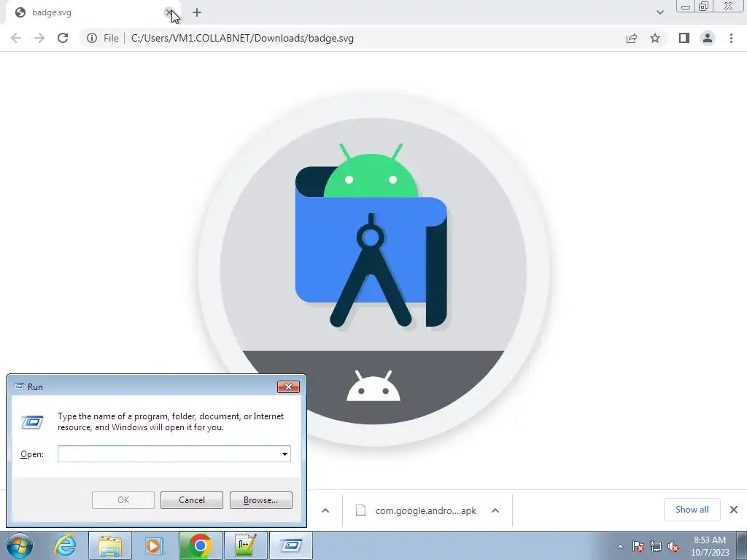This screenshot has height=560, width=747.
Task: Share this page icon in address bar
Action: tap(632, 38)
